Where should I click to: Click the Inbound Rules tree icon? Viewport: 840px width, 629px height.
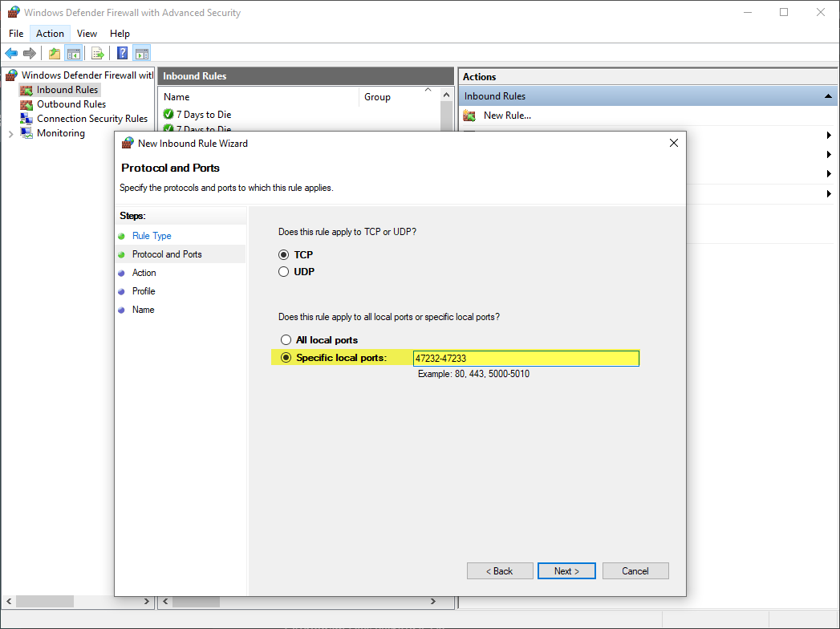click(x=26, y=90)
